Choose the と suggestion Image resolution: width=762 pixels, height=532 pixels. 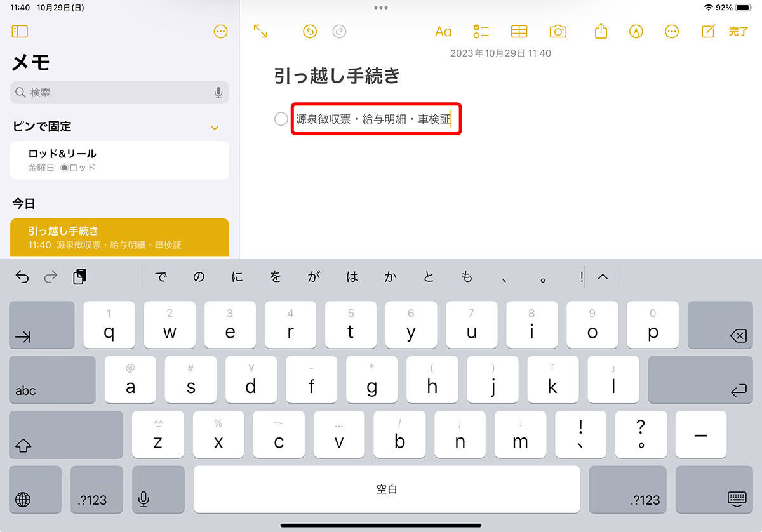pyautogui.click(x=429, y=277)
